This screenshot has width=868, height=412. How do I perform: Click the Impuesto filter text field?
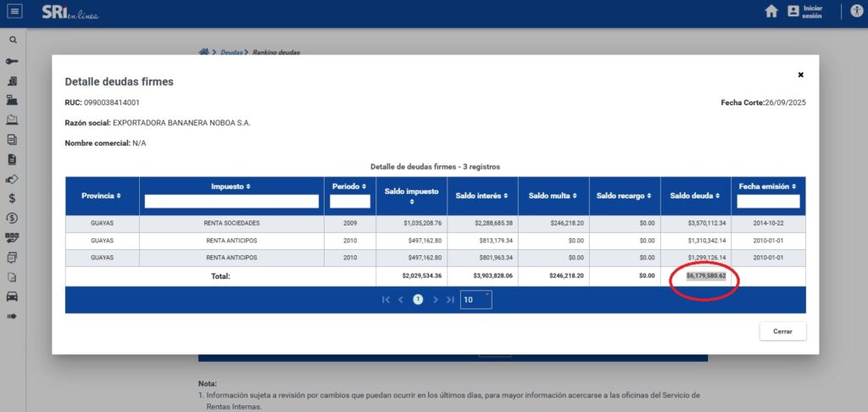tap(231, 202)
